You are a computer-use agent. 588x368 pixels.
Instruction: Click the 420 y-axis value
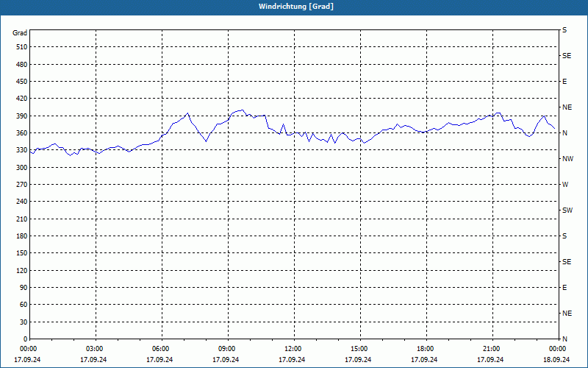point(22,99)
